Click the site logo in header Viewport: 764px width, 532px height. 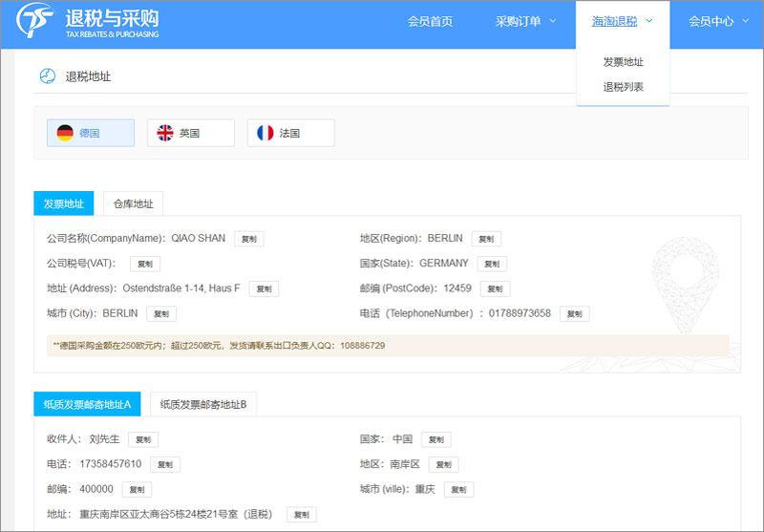pyautogui.click(x=88, y=24)
